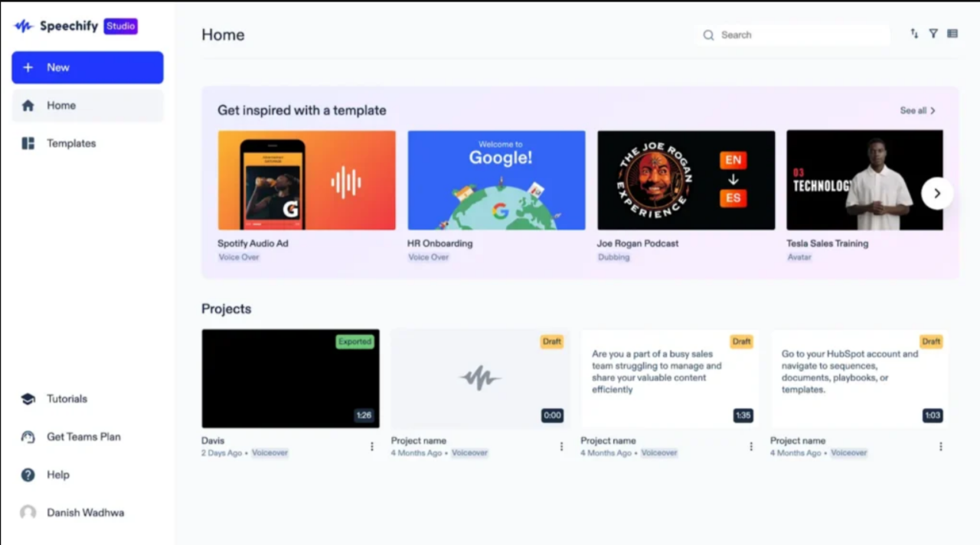Click the Studio badge beside Speechify
Image resolution: width=980 pixels, height=545 pixels.
pos(121,26)
